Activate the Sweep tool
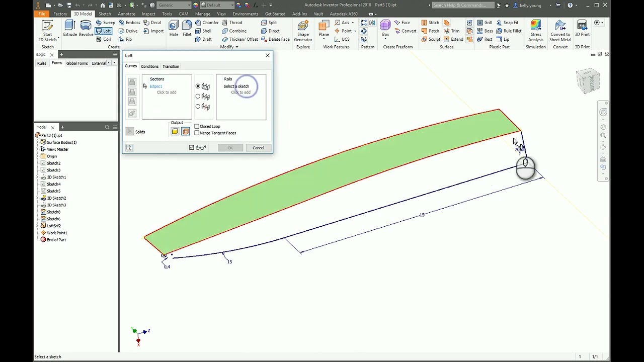Viewport: 644px width, 362px height. 105,23
